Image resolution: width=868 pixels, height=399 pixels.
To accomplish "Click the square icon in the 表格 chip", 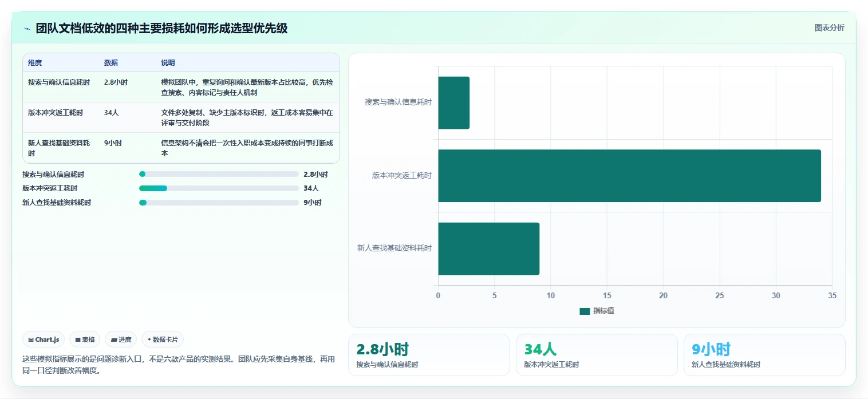I will click(78, 339).
